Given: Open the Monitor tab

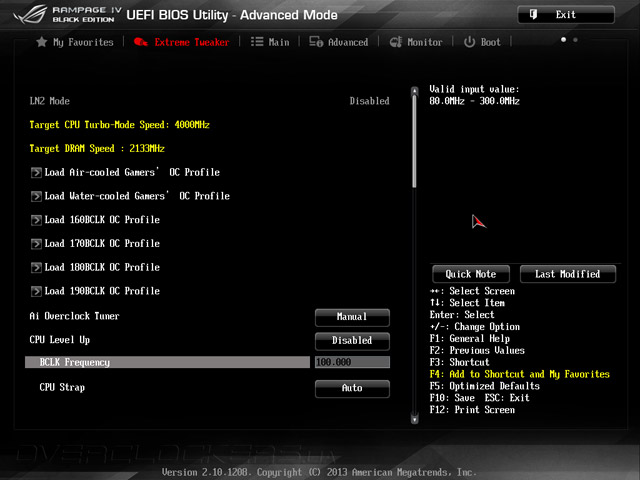Looking at the screenshot, I should tap(424, 42).
